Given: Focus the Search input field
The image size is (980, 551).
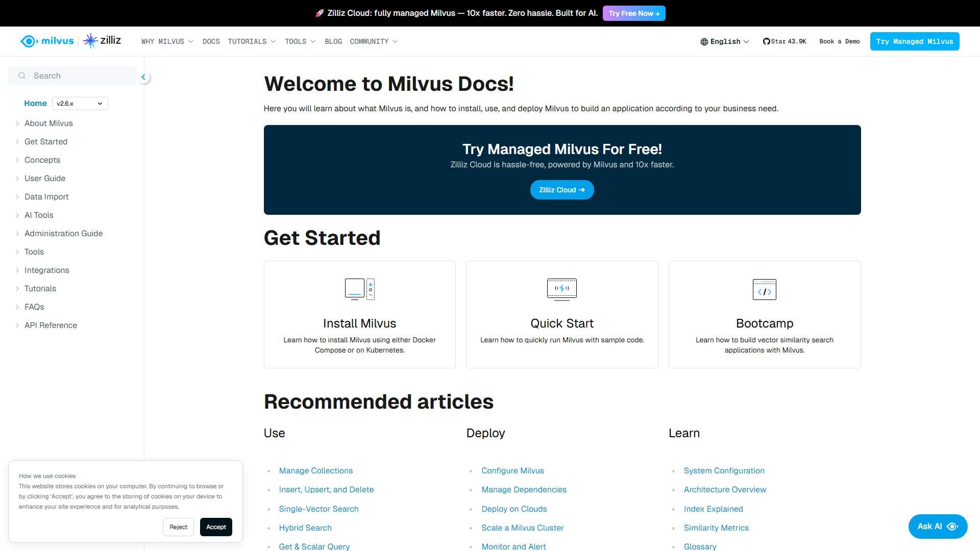Looking at the screenshot, I should 72,76.
